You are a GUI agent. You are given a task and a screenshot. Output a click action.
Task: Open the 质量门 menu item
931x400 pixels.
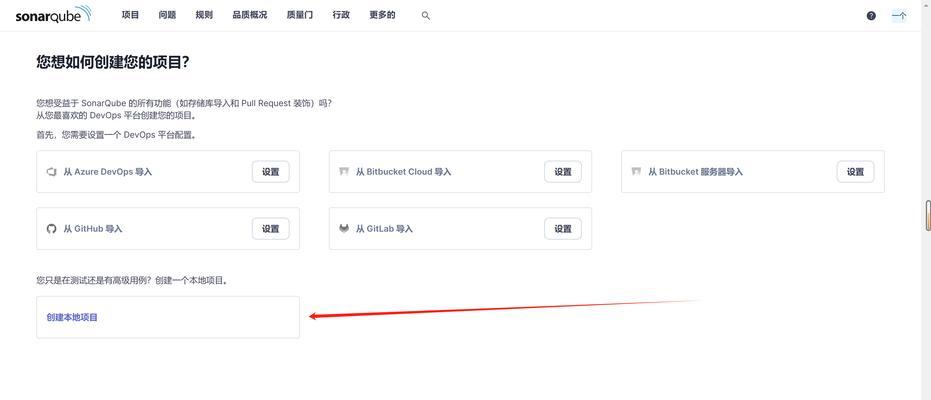click(x=300, y=15)
